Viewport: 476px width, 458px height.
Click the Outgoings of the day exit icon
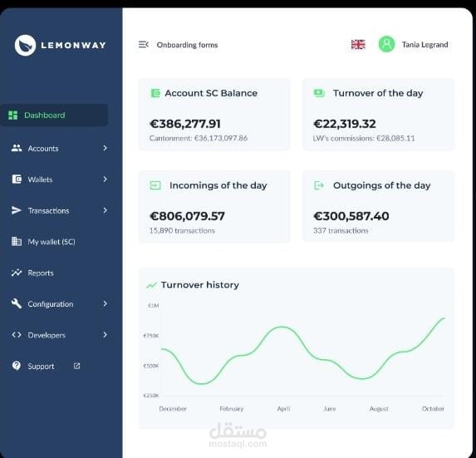click(319, 185)
